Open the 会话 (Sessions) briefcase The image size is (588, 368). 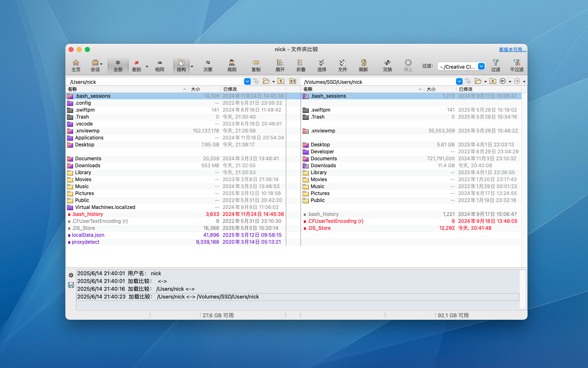pyautogui.click(x=95, y=65)
